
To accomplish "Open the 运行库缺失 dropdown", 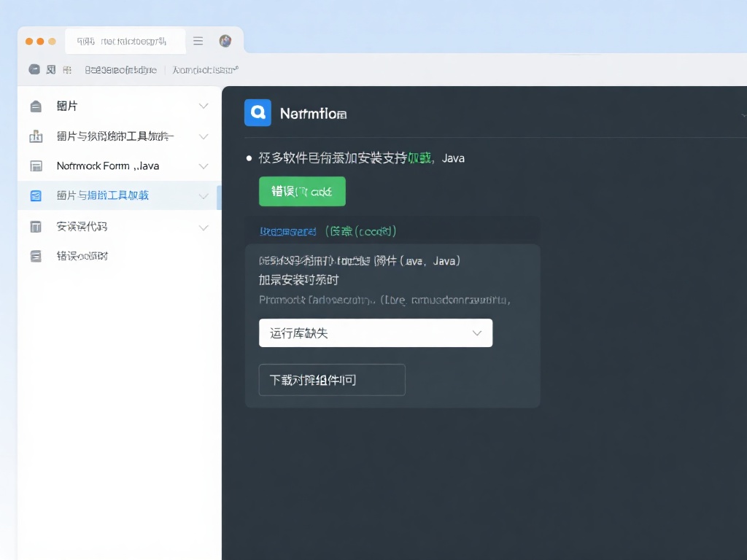I will point(376,332).
